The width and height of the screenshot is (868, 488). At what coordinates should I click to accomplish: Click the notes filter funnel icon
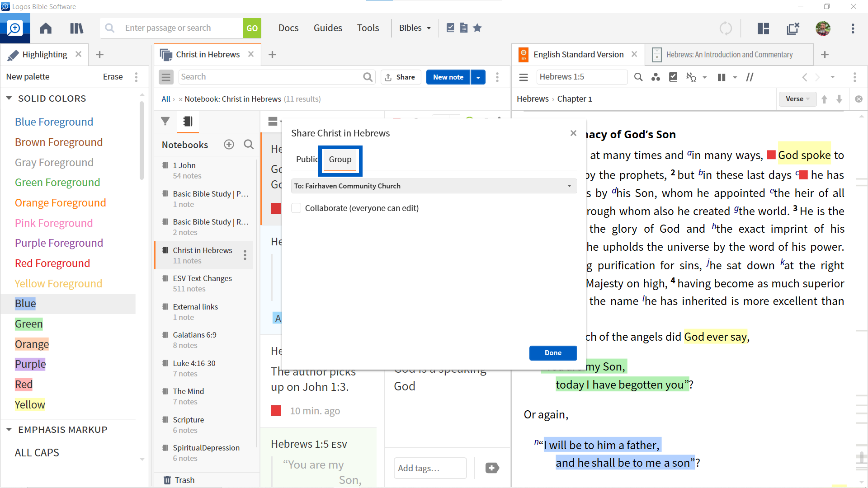165,121
